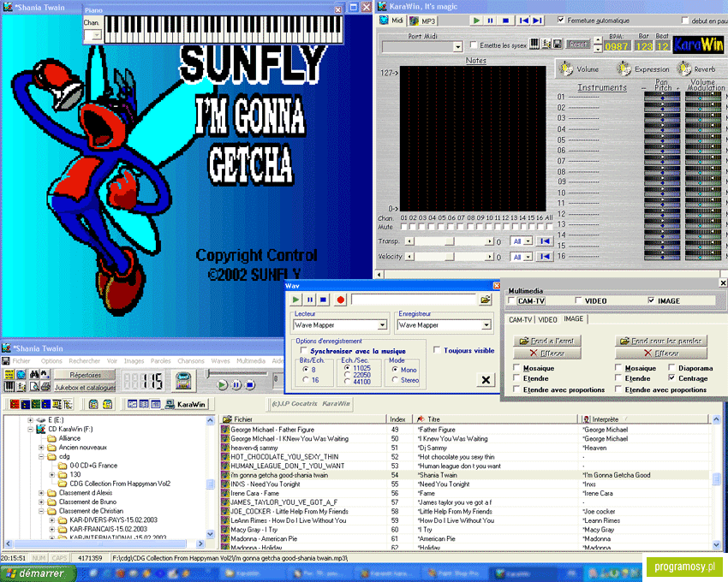Open the Velocity All channel dropdown
728x582 pixels.
528,257
